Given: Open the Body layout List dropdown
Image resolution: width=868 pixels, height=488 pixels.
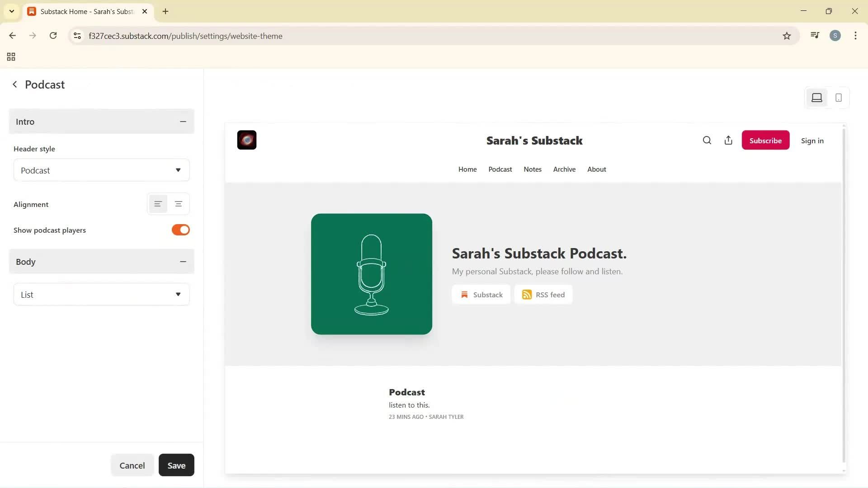Looking at the screenshot, I should click(102, 295).
